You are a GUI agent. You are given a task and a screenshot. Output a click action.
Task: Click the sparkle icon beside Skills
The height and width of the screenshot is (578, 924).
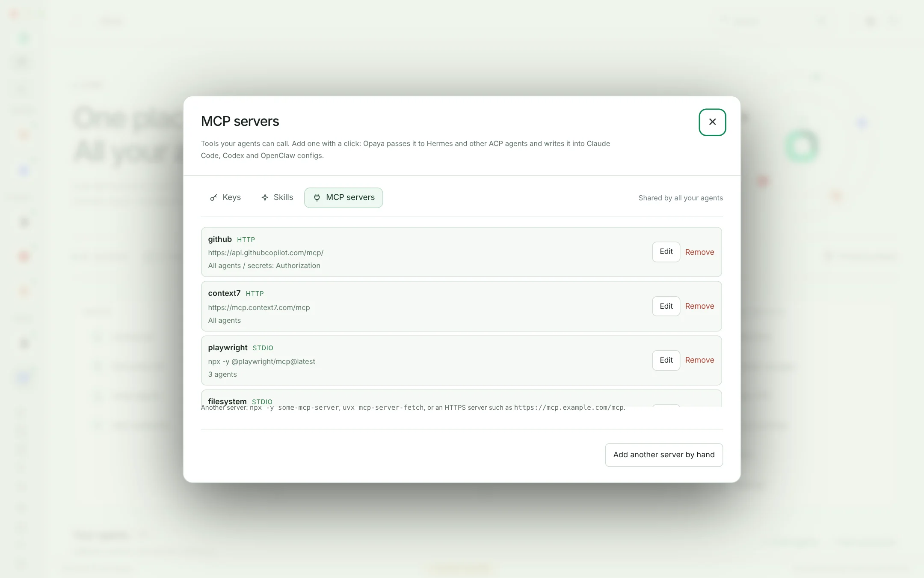point(265,197)
